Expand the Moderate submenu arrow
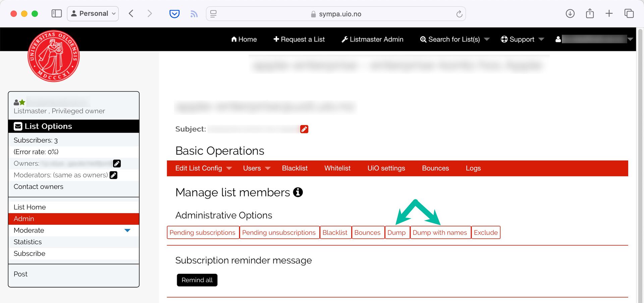The height and width of the screenshot is (303, 644). (x=127, y=231)
